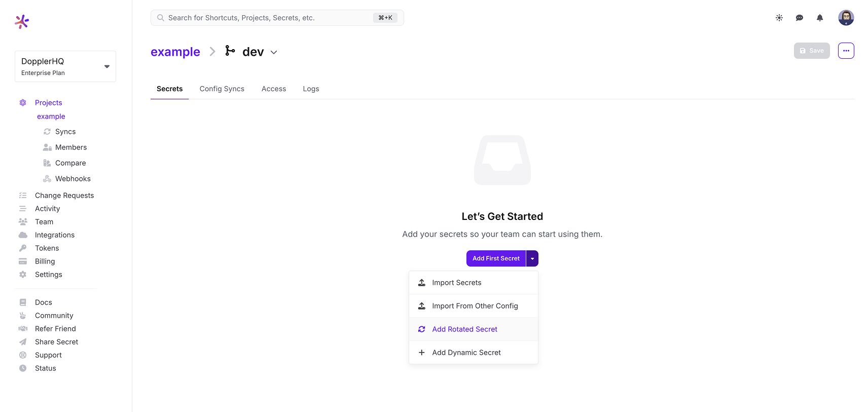Open the Activity page
Viewport: 868px width, 412px height.
point(48,209)
